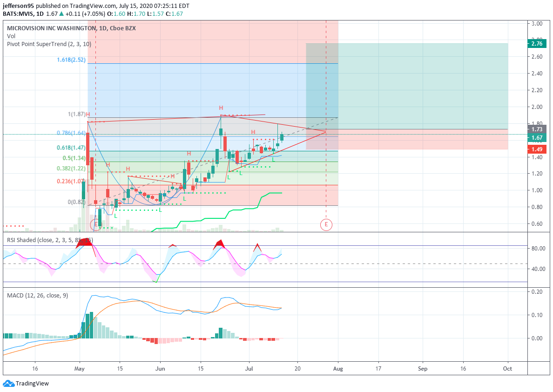Select the Pivot Point SuperTrend indicator label
Viewport: 553px width, 392px height.
coord(49,44)
